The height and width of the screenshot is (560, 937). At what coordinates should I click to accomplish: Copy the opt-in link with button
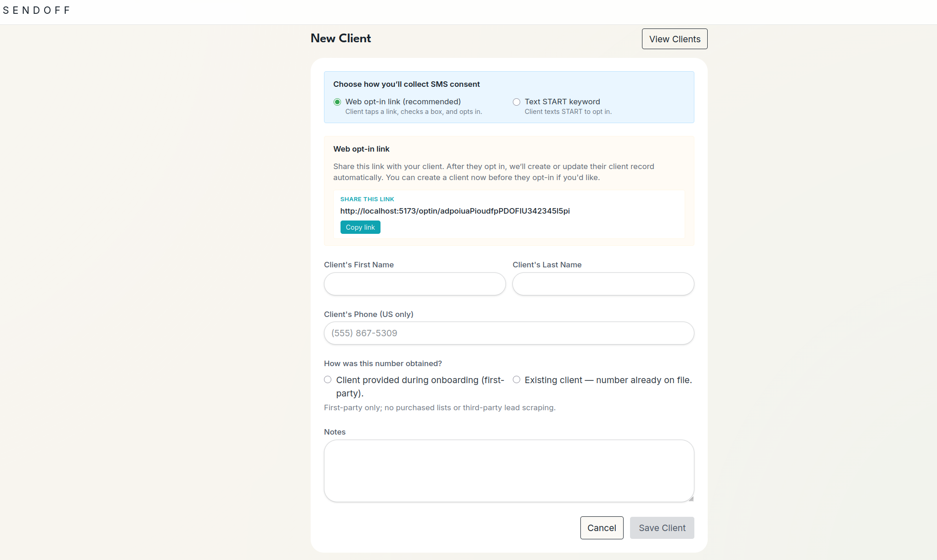pyautogui.click(x=360, y=227)
